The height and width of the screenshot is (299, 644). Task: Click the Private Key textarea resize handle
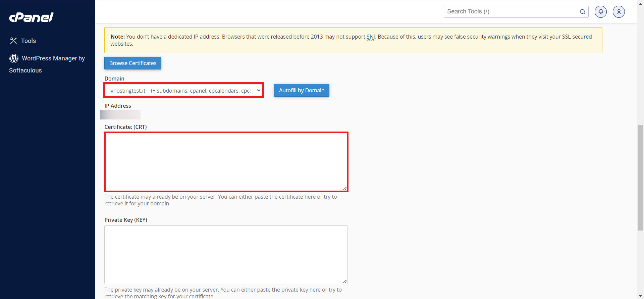(x=345, y=282)
